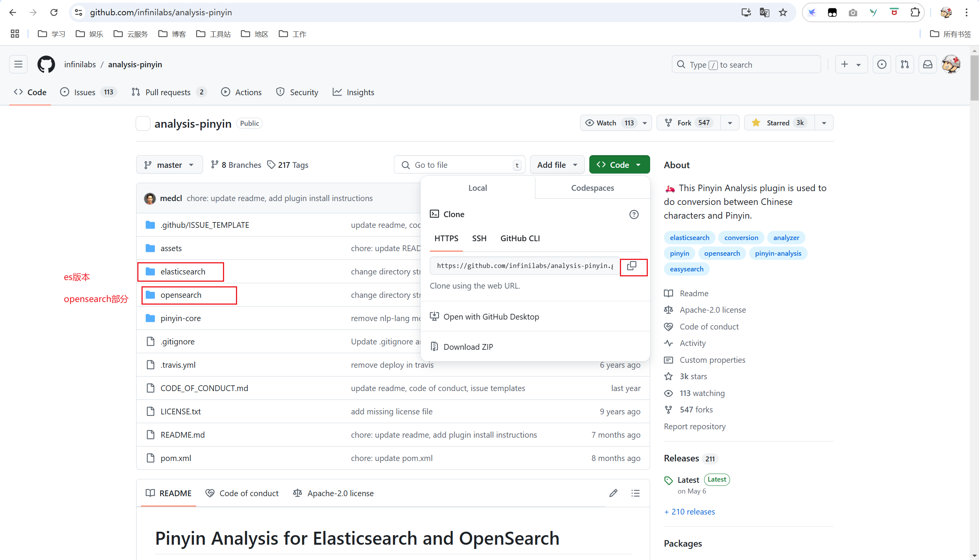Expand the Fork options arrow
Image resolution: width=979 pixels, height=560 pixels.
coord(730,123)
